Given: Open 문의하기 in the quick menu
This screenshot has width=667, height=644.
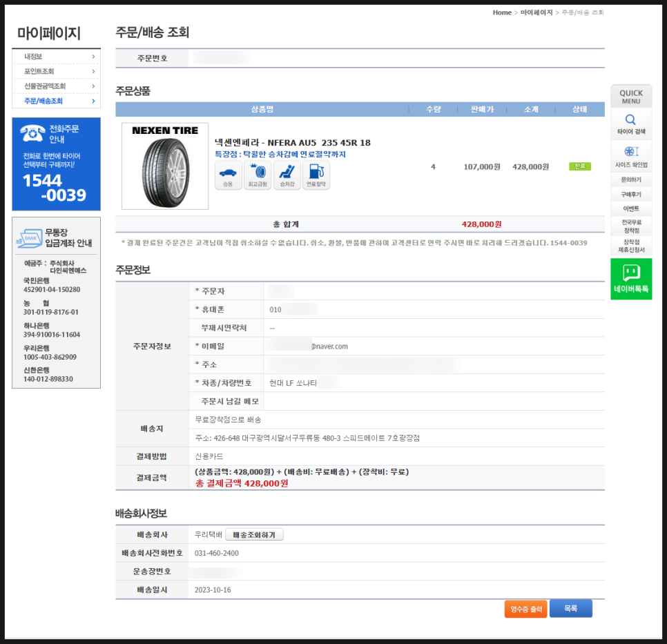Looking at the screenshot, I should click(x=631, y=180).
